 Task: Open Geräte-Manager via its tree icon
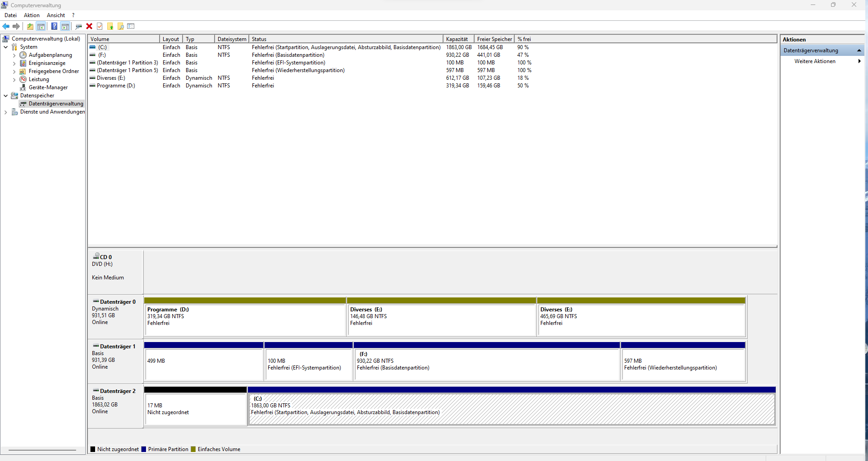pos(23,87)
